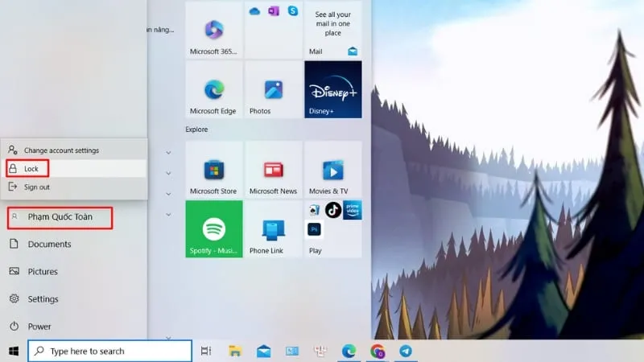Image resolution: width=644 pixels, height=362 pixels.
Task: Choose Sign out from the account menu
Action: pyautogui.click(x=36, y=187)
